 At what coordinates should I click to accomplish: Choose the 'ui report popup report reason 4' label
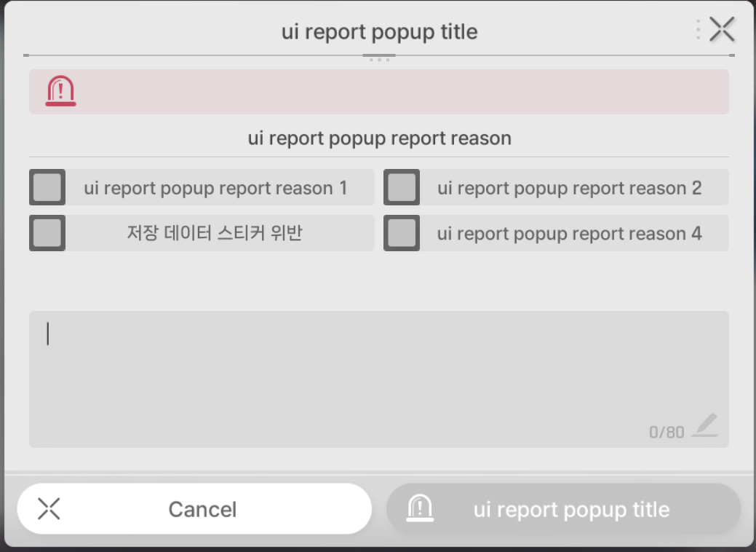(570, 234)
